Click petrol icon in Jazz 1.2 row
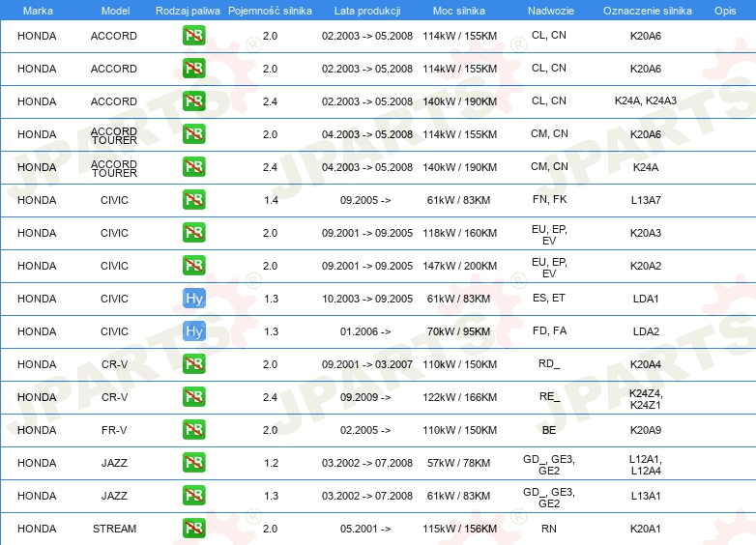Screen dimensions: 756x545 click(193, 463)
